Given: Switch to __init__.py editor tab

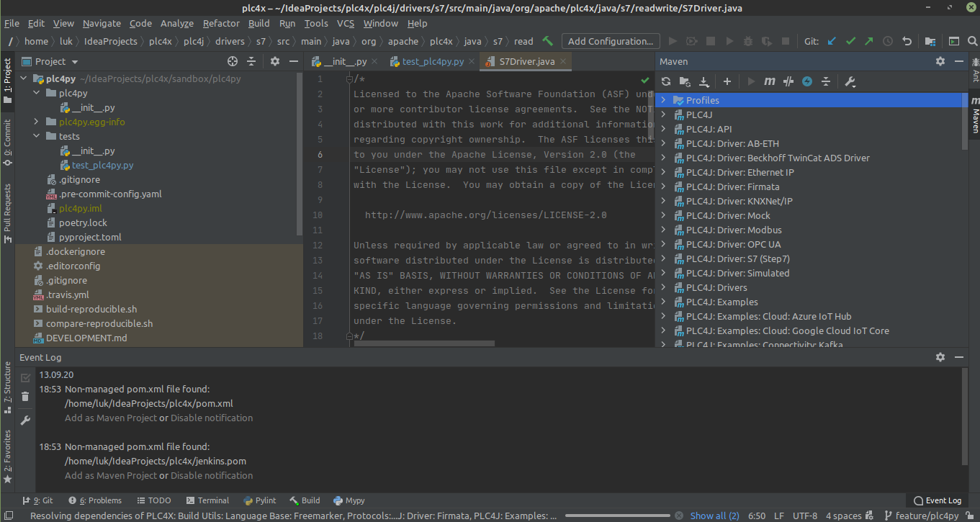Looking at the screenshot, I should (x=346, y=61).
